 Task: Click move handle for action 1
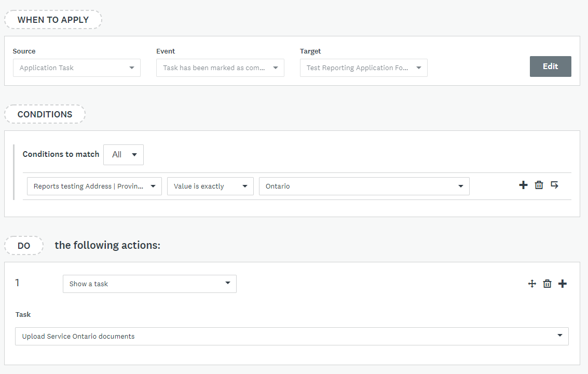532,284
